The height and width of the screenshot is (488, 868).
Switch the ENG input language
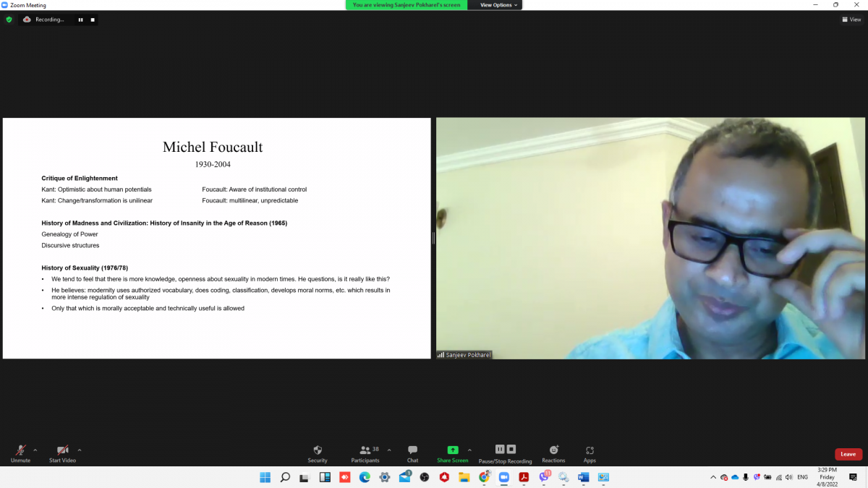[802, 477]
